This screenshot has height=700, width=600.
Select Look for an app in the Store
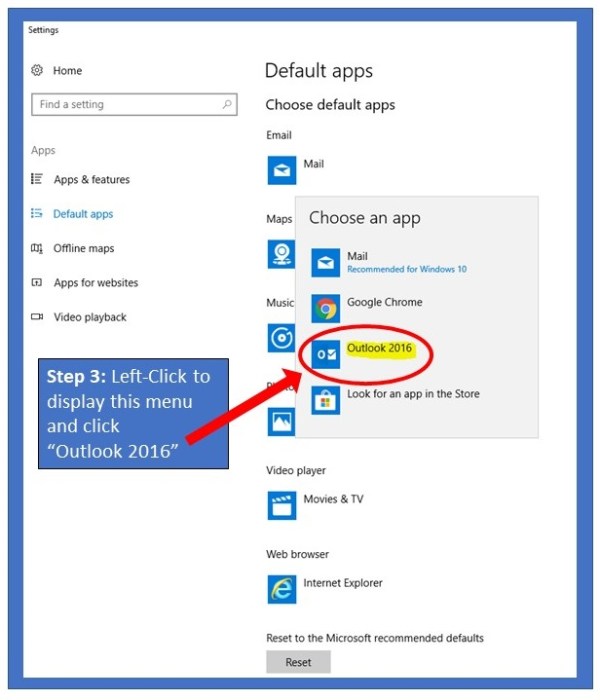[412, 394]
